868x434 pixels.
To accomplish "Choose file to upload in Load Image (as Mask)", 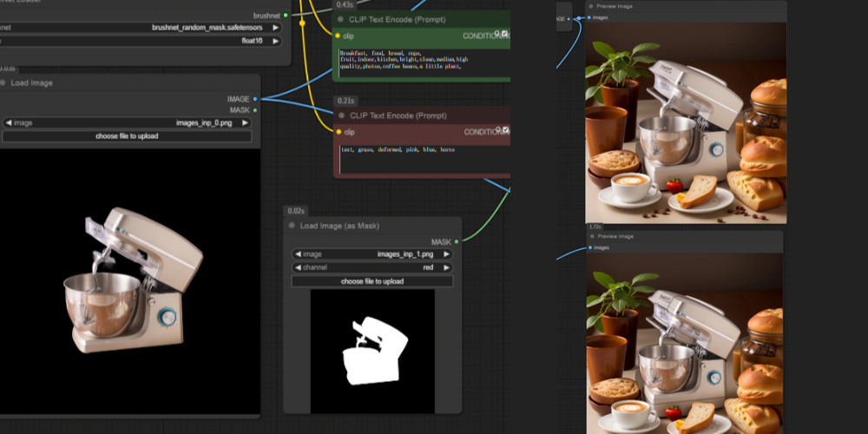I will point(372,281).
